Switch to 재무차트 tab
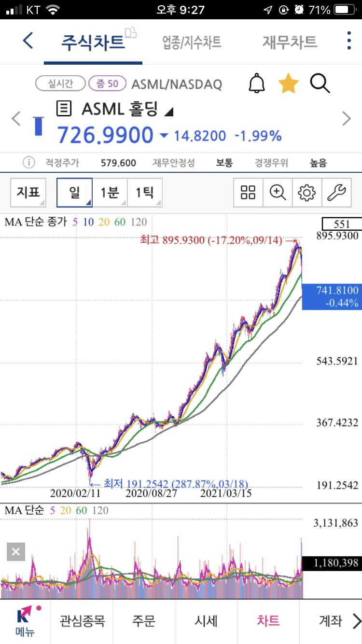 (x=290, y=42)
